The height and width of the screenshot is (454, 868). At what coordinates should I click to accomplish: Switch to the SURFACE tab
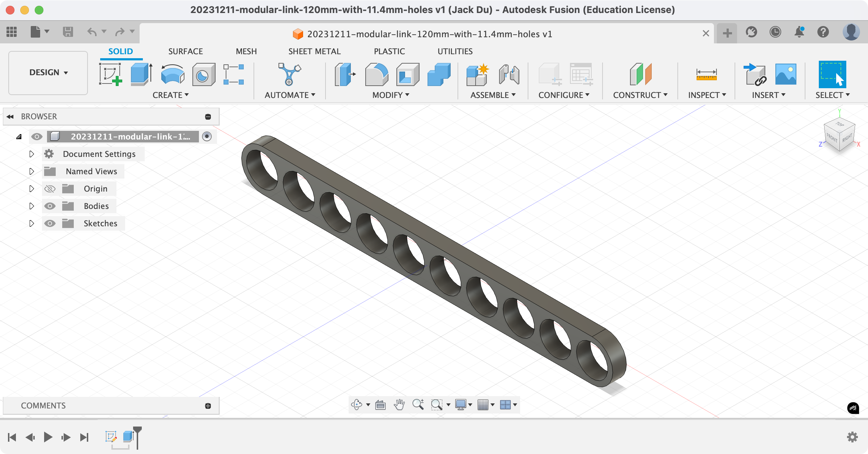point(186,51)
